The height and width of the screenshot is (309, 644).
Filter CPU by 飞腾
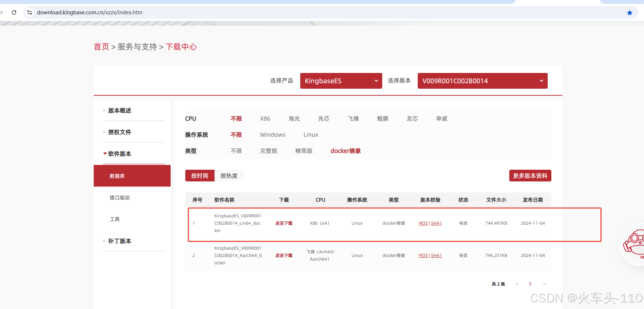[353, 119]
